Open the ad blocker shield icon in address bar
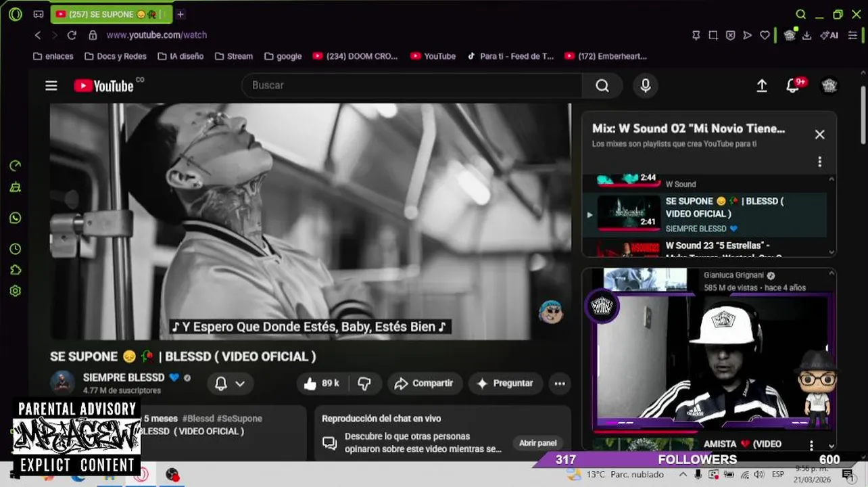This screenshot has height=487, width=868. (730, 35)
